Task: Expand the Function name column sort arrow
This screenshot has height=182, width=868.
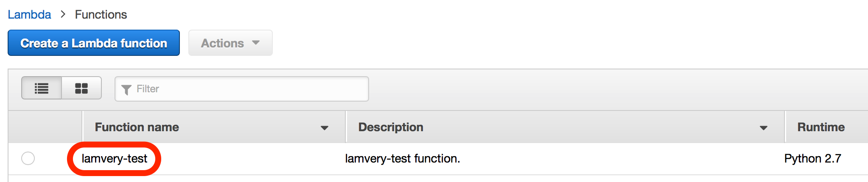Action: coord(325,128)
